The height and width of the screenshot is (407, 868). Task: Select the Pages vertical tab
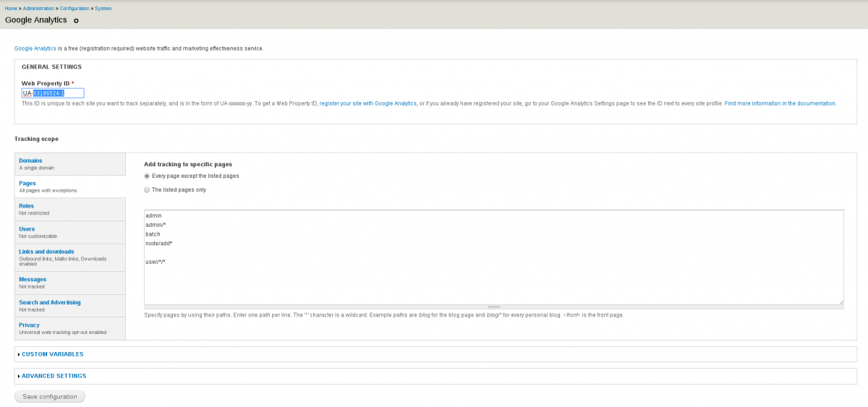70,187
